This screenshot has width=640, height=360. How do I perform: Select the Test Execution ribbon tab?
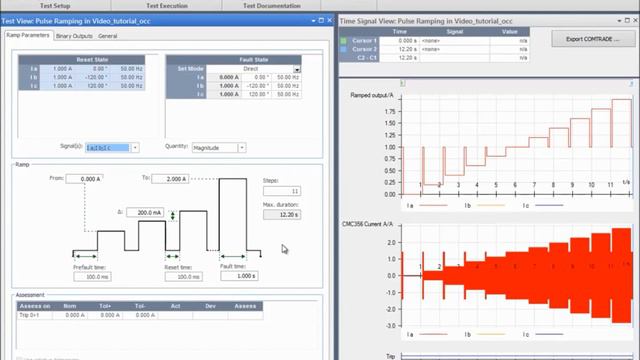coord(167,6)
